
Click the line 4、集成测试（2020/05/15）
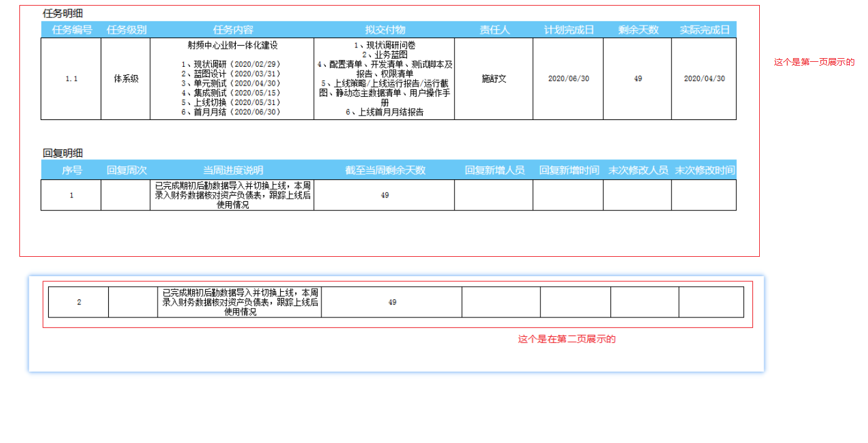[x=231, y=92]
